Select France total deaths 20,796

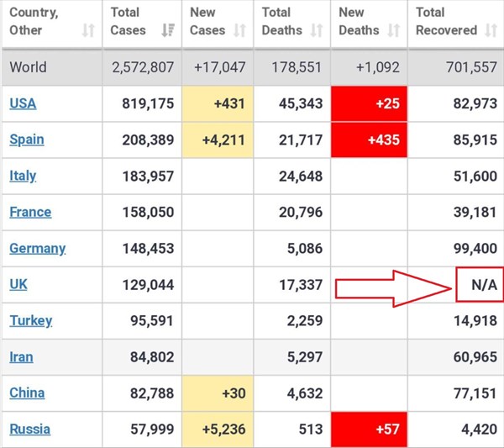tap(301, 213)
